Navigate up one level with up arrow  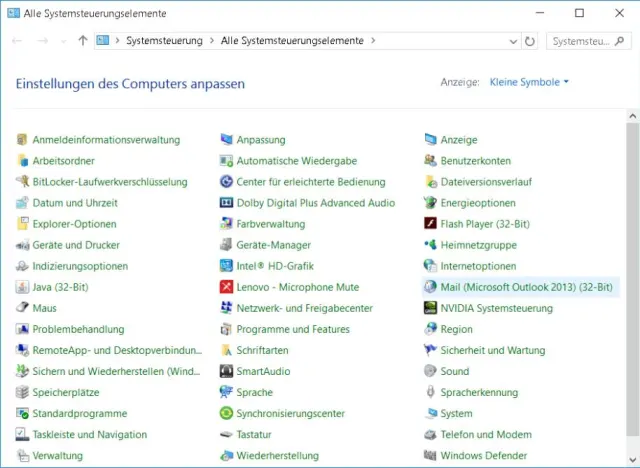(x=82, y=41)
